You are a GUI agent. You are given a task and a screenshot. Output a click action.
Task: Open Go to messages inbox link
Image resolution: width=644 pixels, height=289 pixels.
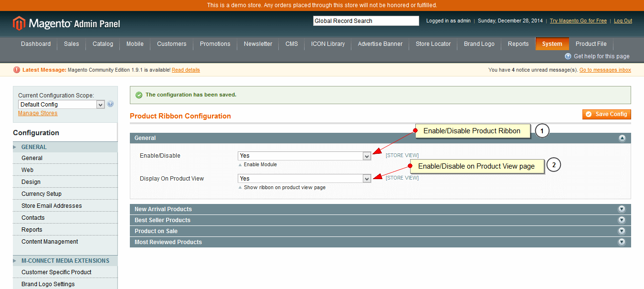point(605,70)
